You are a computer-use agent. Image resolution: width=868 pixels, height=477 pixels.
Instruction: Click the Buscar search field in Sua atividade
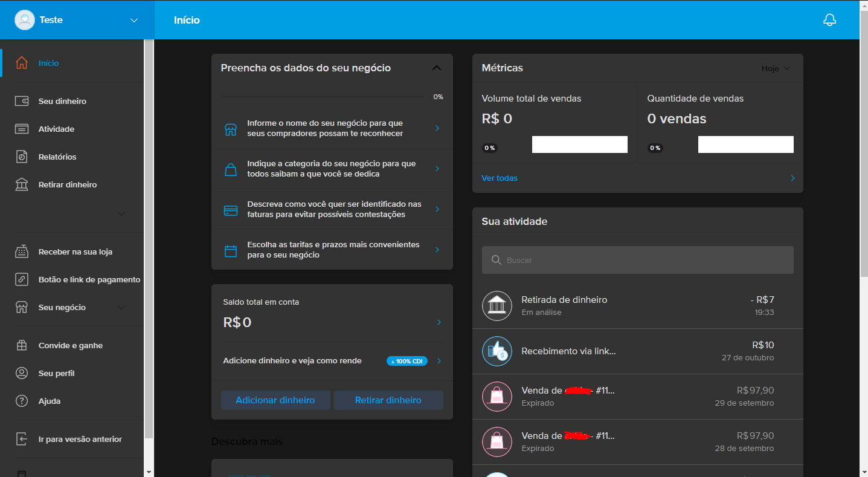click(x=638, y=260)
